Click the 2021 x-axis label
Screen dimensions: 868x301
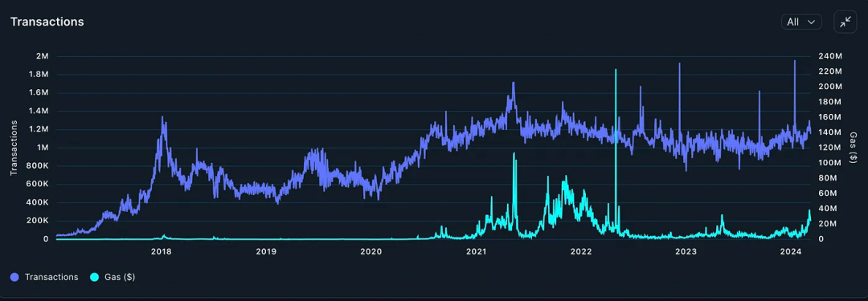tap(476, 252)
